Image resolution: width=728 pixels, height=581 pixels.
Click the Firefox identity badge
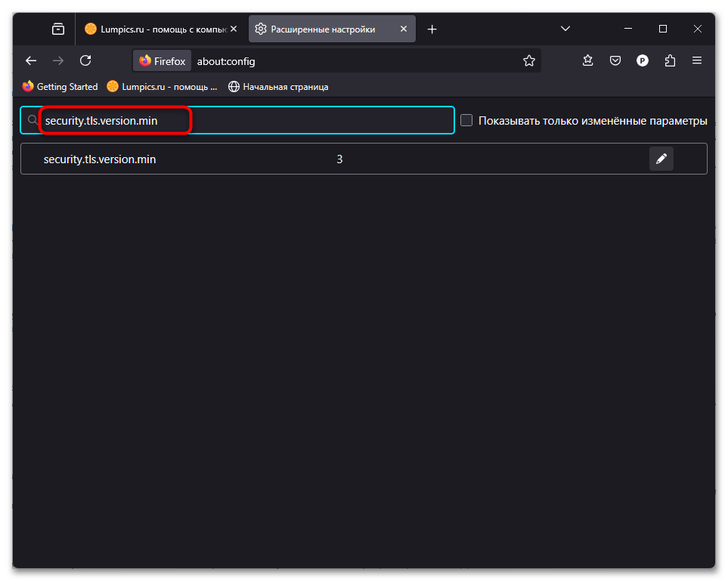point(162,60)
